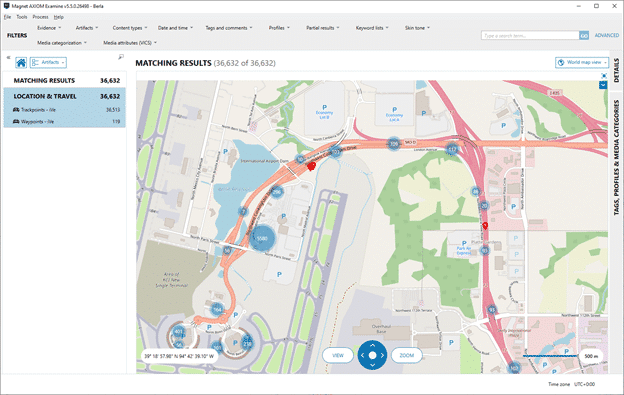This screenshot has width=624, height=395.
Task: Click the 112 cluster marker
Action: [x=452, y=149]
